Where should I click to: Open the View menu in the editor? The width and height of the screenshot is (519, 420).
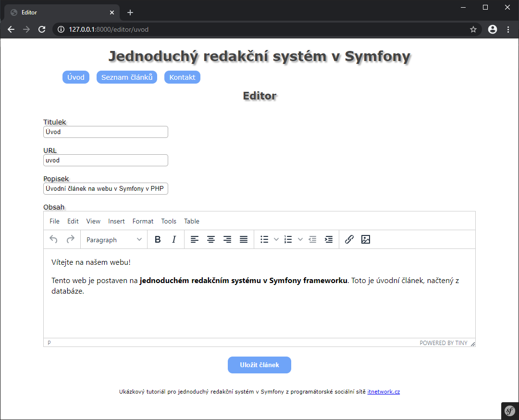tap(93, 221)
